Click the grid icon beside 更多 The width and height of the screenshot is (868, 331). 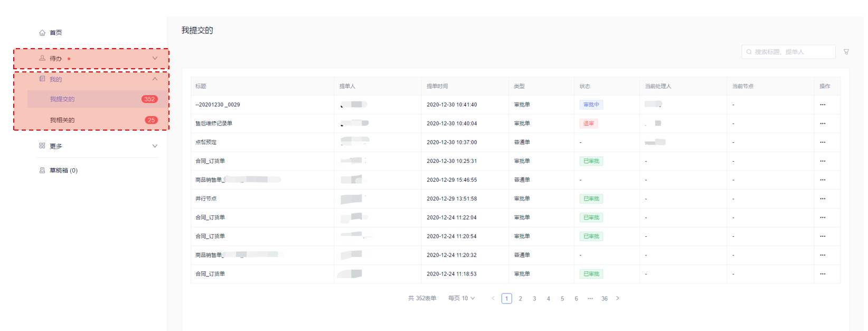(x=42, y=145)
